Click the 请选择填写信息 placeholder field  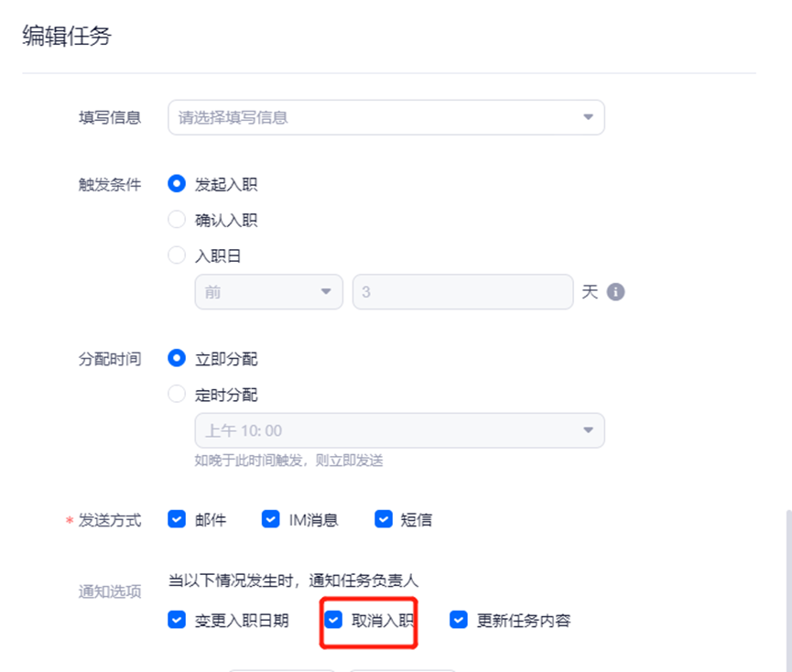[x=385, y=117]
